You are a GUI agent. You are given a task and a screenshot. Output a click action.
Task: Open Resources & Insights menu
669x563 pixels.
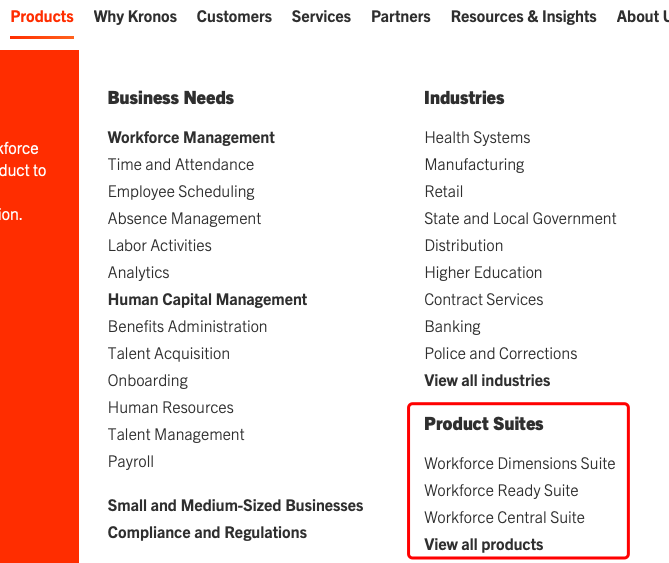point(523,17)
